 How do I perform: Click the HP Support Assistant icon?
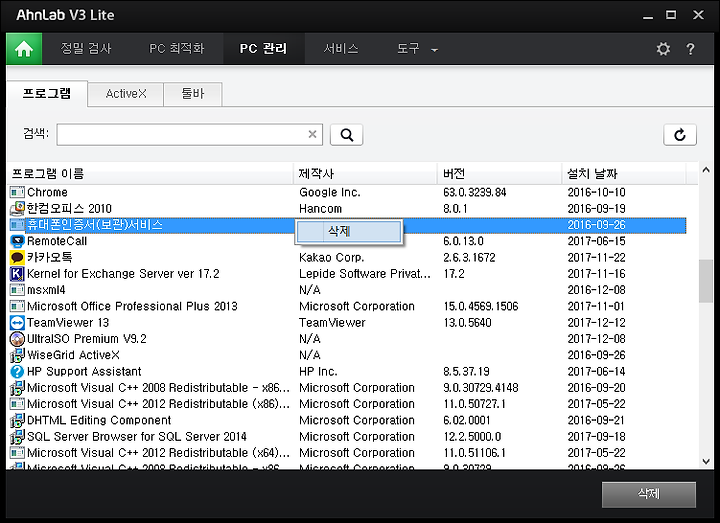(x=17, y=371)
